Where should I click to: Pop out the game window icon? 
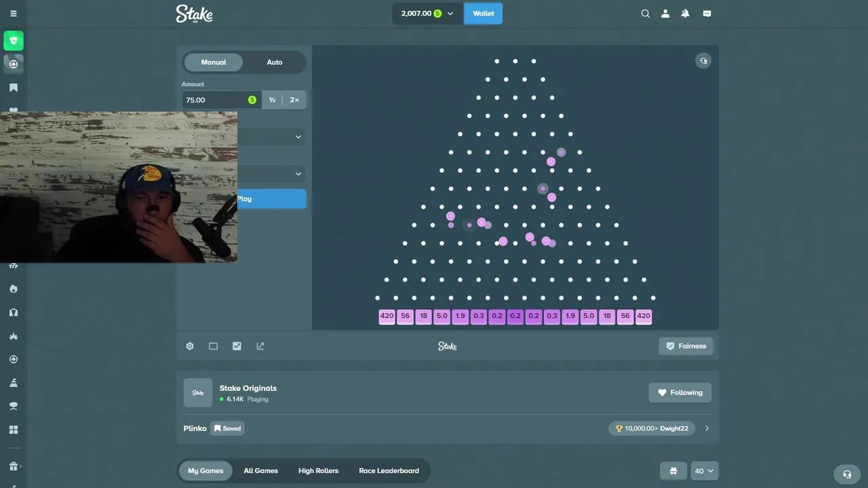coord(260,346)
